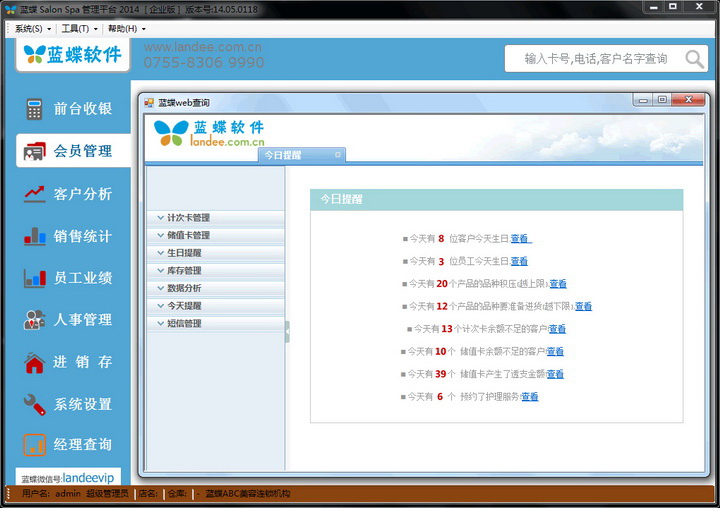Screen dimensions: 720x508
Task: Open the 系统设置 wrench icon
Action: [34, 404]
